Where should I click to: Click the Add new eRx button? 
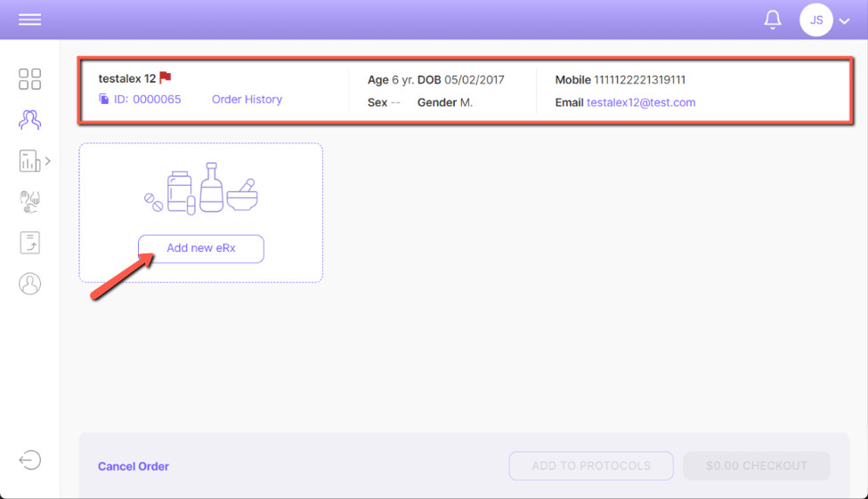[x=201, y=248]
